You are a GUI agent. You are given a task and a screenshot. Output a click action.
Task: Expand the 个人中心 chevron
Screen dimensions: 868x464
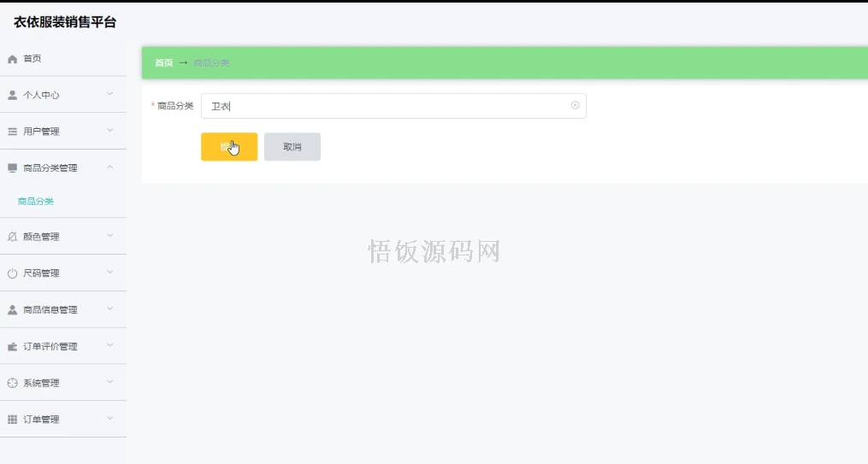coord(110,94)
